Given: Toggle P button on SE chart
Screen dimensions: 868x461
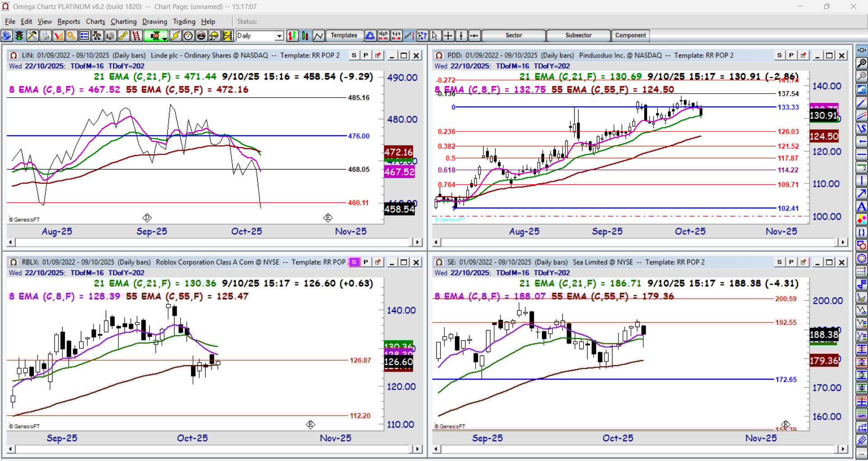Looking at the screenshot, I should [791, 262].
